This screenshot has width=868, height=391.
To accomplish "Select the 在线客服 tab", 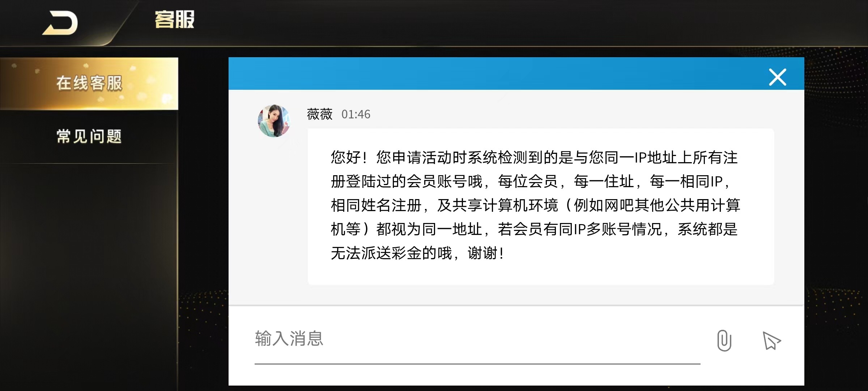I will click(x=89, y=83).
